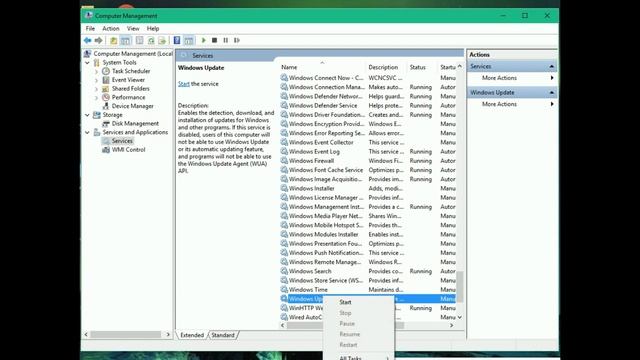Click the left tree scroll-right arrow
Viewport: 640px width, 360px height.
click(168, 335)
